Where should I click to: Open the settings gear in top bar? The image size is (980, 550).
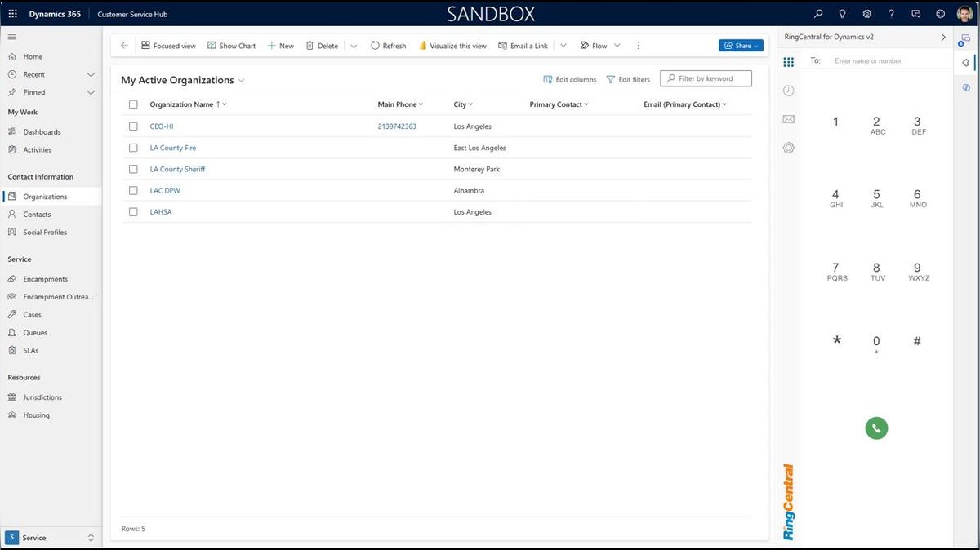click(x=866, y=14)
